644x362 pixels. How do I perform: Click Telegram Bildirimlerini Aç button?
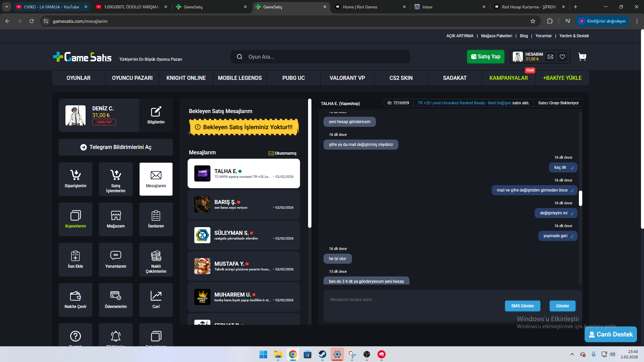pos(116,147)
